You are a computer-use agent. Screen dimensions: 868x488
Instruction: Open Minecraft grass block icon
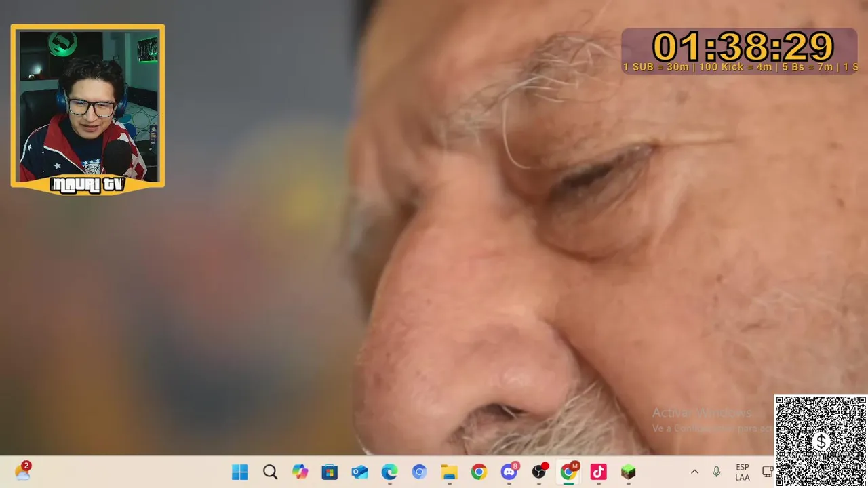pos(628,472)
